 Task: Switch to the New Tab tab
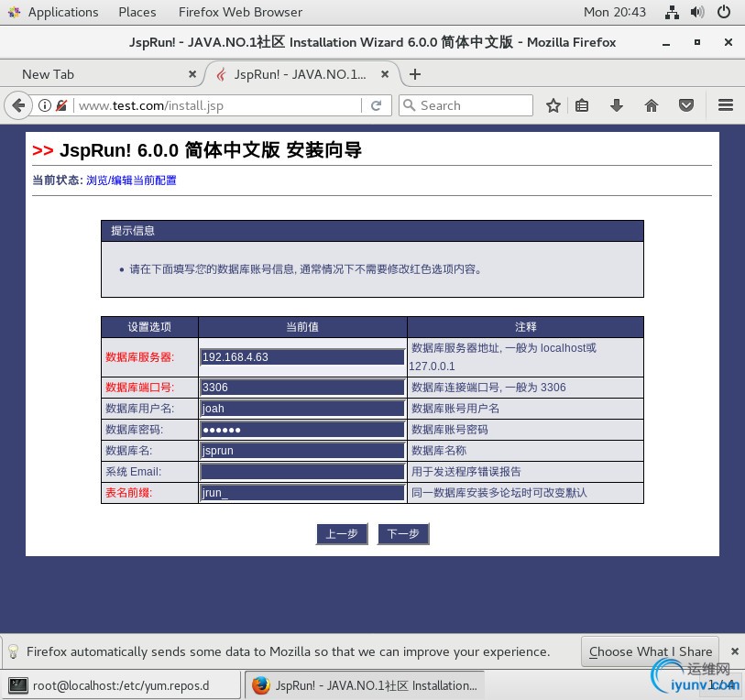click(102, 74)
